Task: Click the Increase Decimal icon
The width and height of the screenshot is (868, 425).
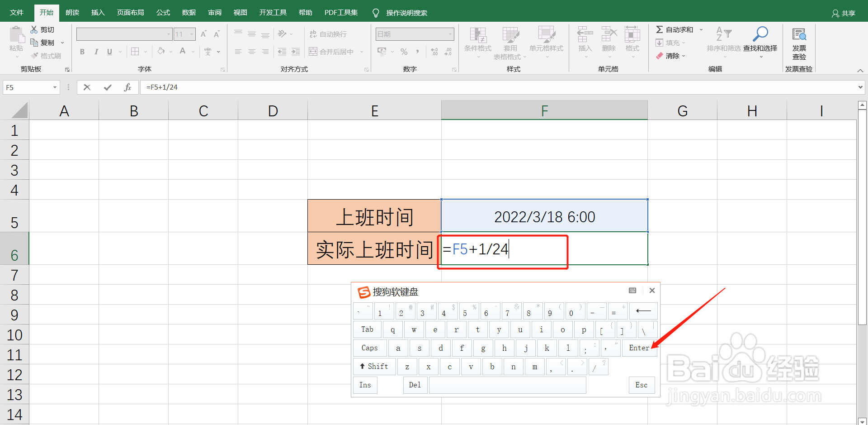Action: coord(434,51)
